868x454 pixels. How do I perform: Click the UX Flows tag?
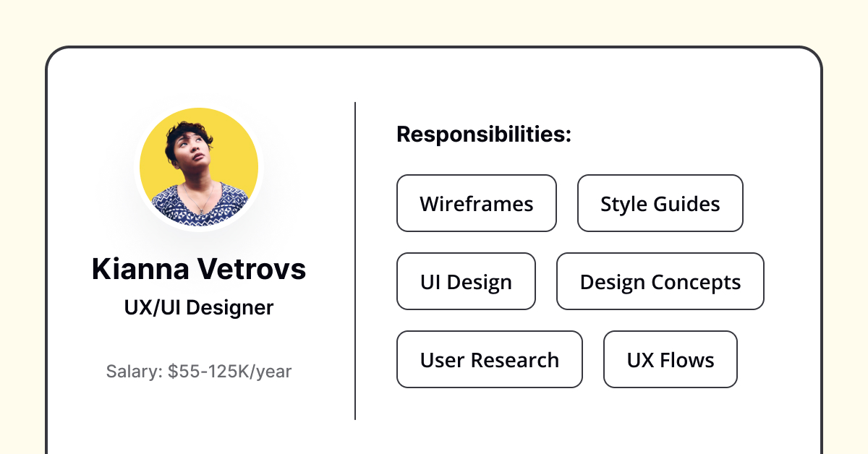[671, 359]
